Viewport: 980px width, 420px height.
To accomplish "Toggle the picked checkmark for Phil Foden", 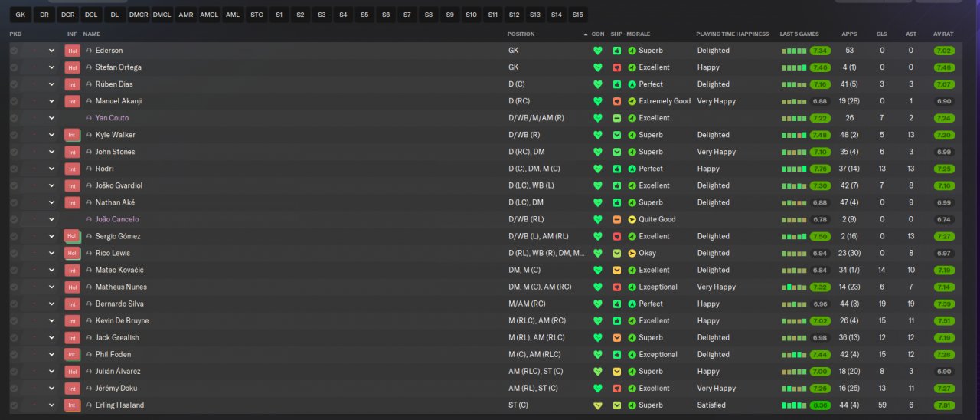I will 14,354.
